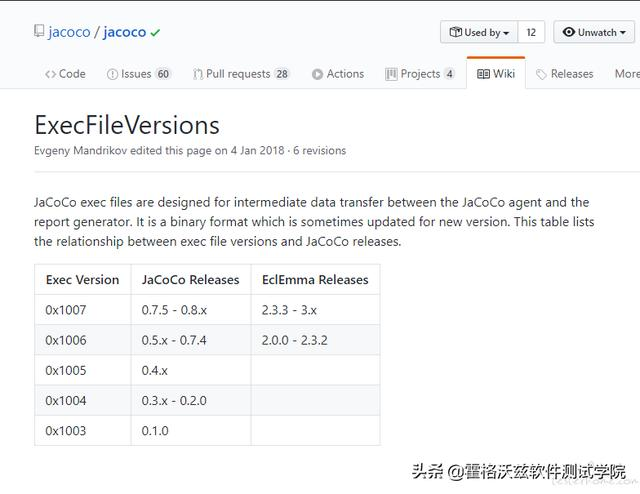Switch to the Code tab

tap(65, 74)
